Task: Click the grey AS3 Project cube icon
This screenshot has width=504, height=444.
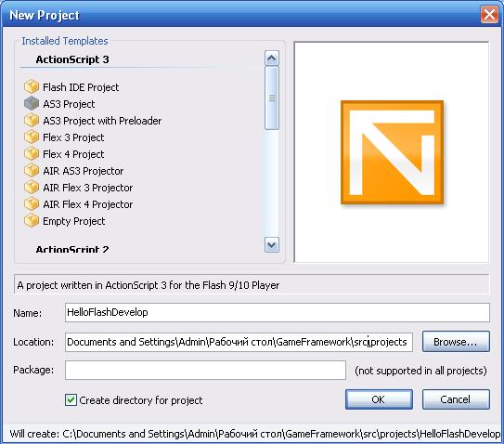Action: 32,104
